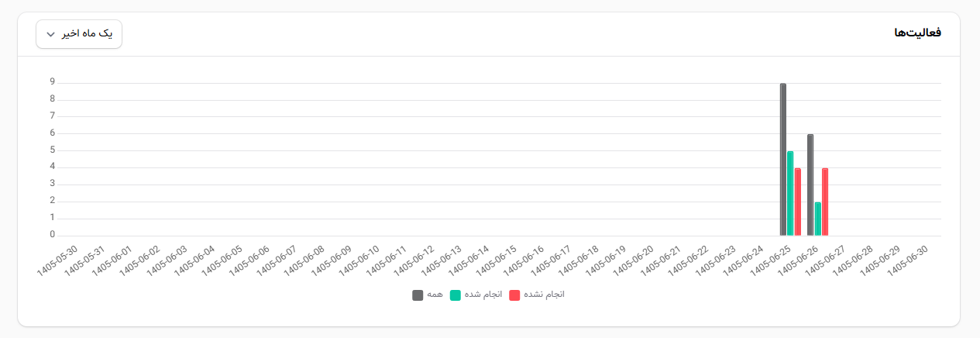Screen dimensions: 980x338
Task: Select the gray bar for 1405-06-26
Action: [x=810, y=185]
